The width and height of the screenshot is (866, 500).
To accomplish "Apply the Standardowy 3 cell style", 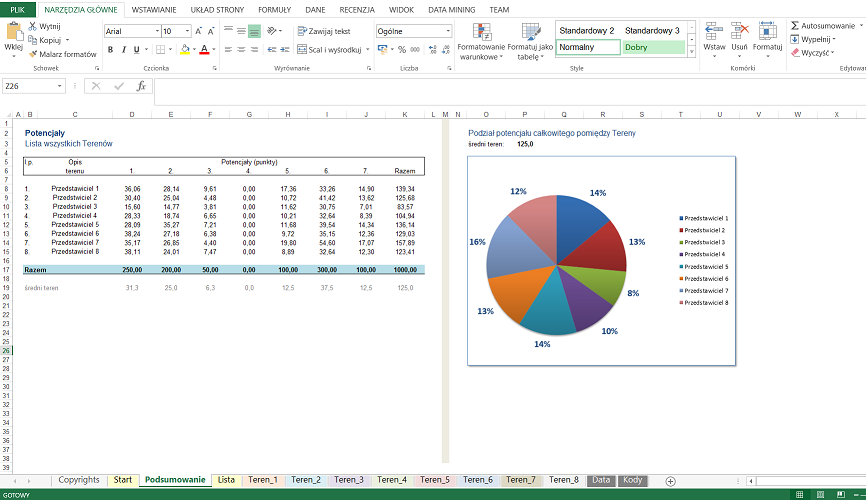I will tap(652, 30).
